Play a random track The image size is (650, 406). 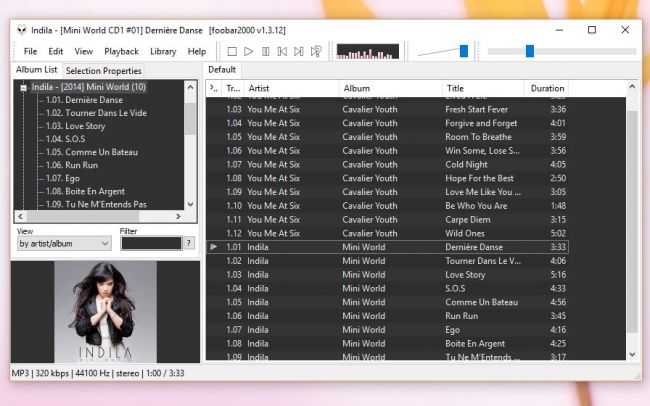pos(316,51)
